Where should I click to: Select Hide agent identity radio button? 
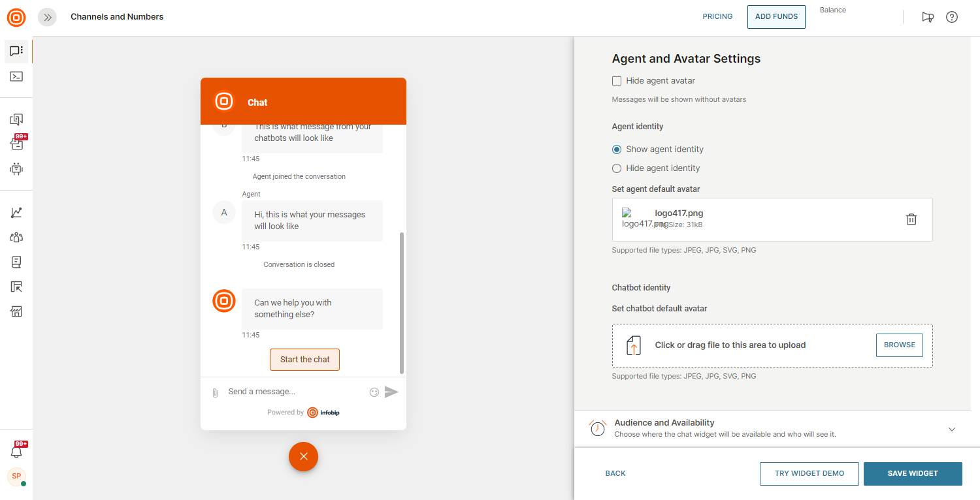[x=617, y=168]
